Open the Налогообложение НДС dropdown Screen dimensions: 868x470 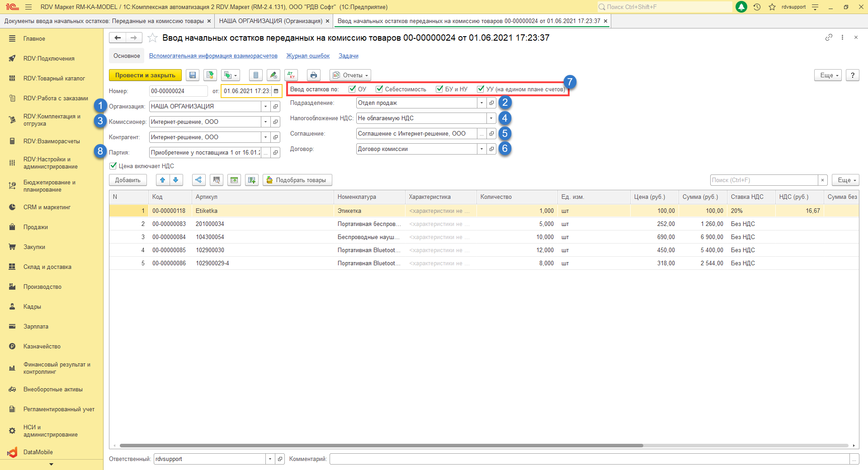[x=491, y=118]
